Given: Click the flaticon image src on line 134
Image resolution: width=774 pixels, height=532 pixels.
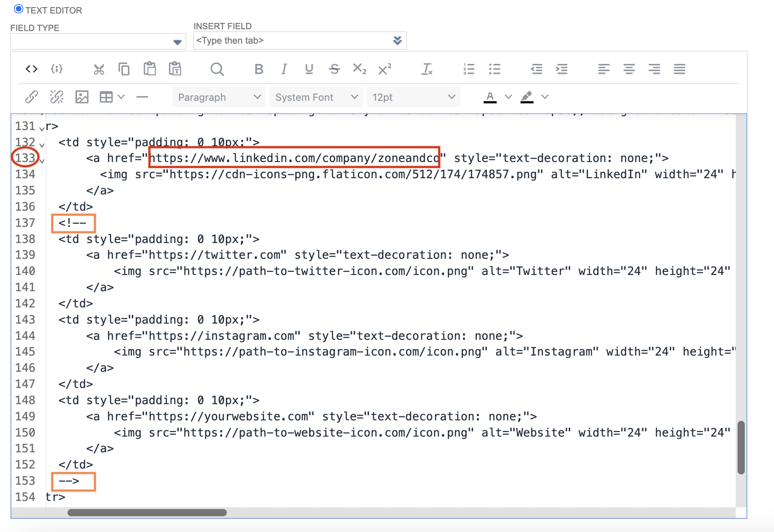Looking at the screenshot, I should pos(353,175).
